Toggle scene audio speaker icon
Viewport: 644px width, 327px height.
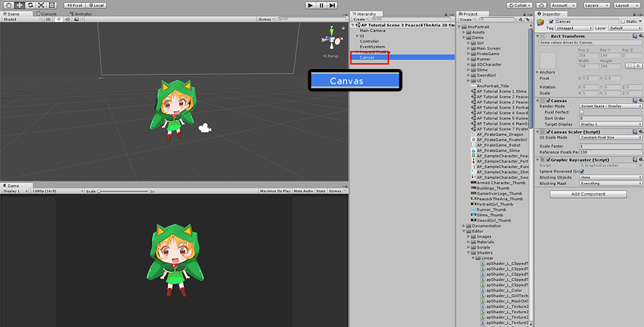pos(68,19)
